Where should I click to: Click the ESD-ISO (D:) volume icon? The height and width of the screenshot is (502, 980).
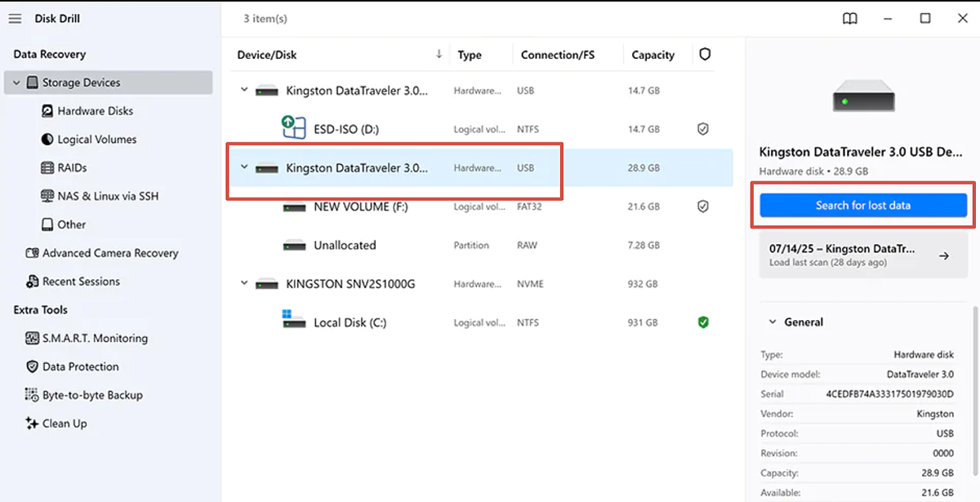(293, 127)
